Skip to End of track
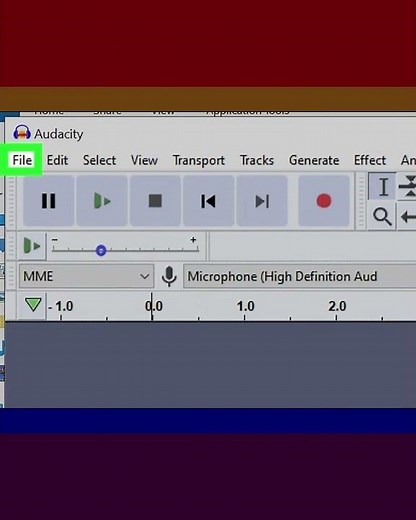 pyautogui.click(x=262, y=201)
